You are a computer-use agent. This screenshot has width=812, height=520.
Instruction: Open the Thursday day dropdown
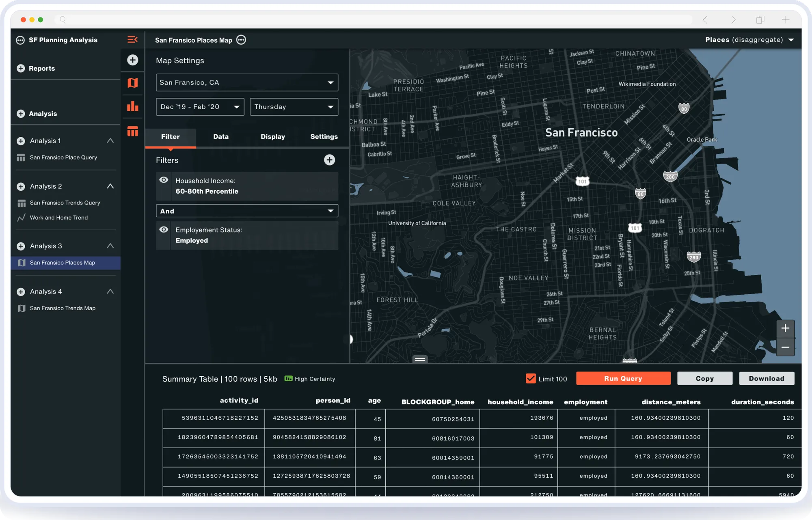294,107
